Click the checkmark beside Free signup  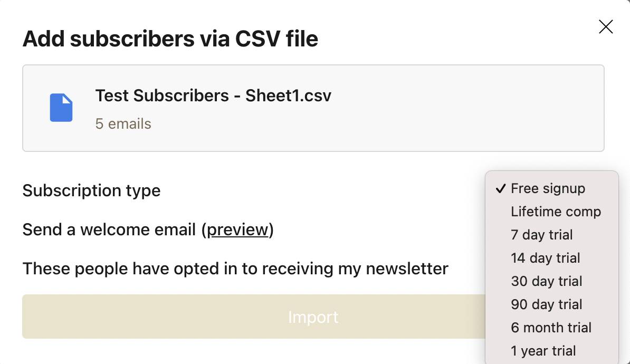(500, 188)
